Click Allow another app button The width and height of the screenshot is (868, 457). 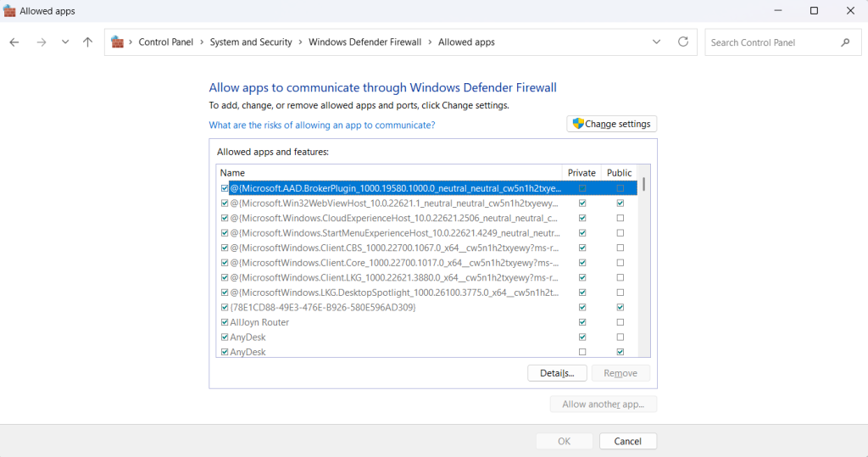(x=603, y=404)
